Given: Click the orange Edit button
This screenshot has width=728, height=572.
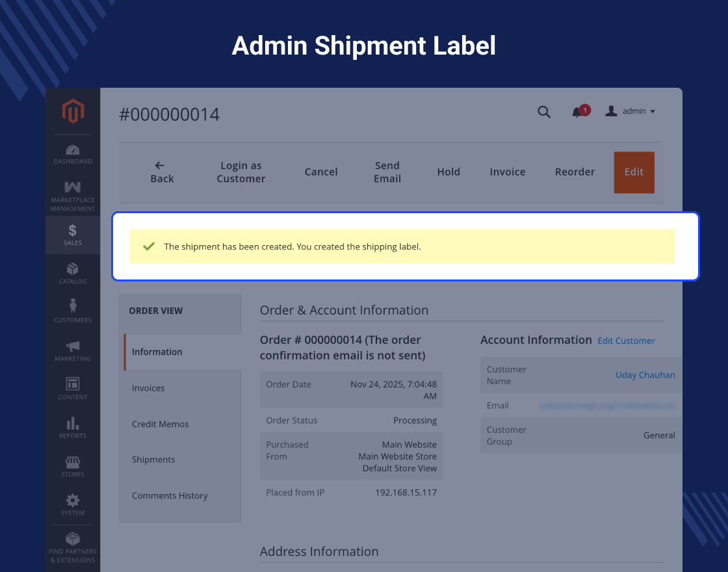Looking at the screenshot, I should 634,172.
